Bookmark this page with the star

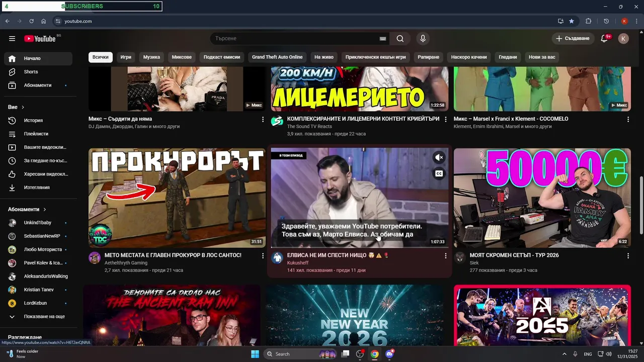(572, 21)
